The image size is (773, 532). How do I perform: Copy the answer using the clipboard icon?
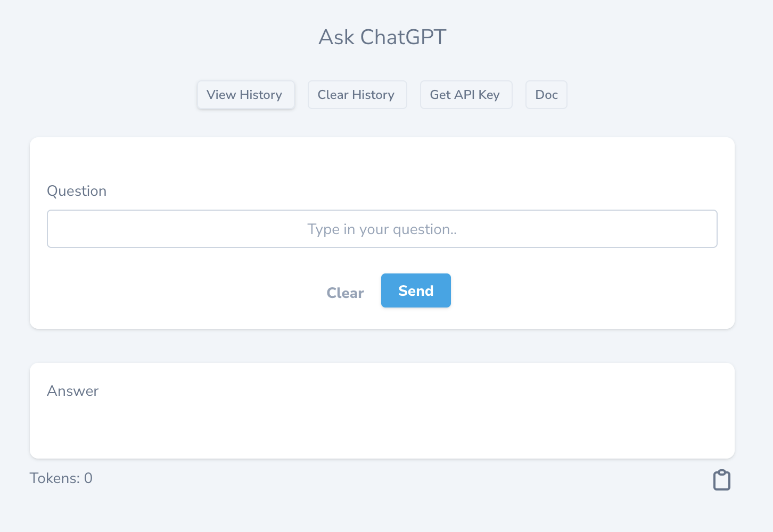[x=721, y=479]
